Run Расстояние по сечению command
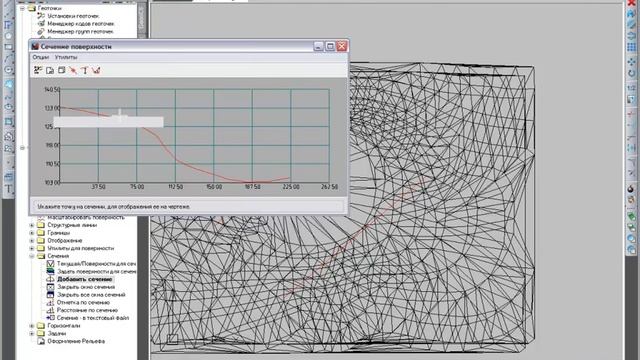The image size is (640, 360). 87,311
